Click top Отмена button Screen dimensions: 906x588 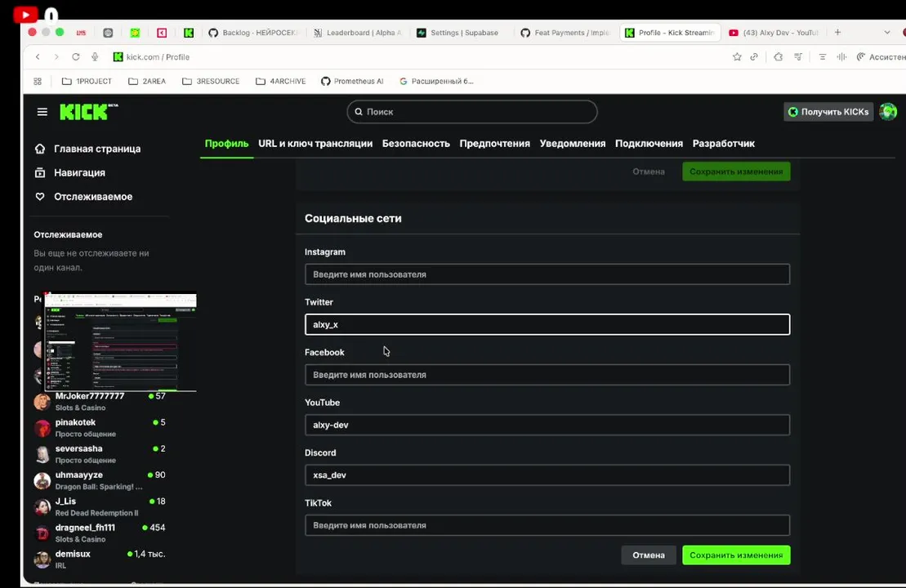tap(649, 171)
